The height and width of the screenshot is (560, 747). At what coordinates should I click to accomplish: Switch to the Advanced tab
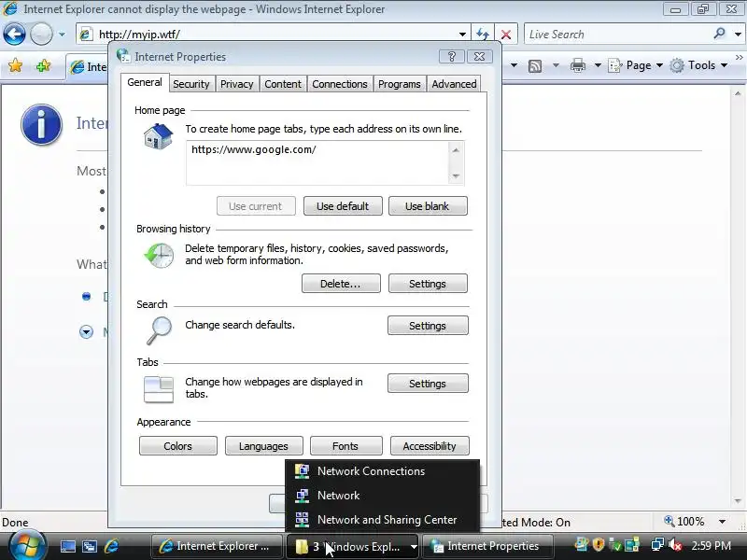point(454,84)
